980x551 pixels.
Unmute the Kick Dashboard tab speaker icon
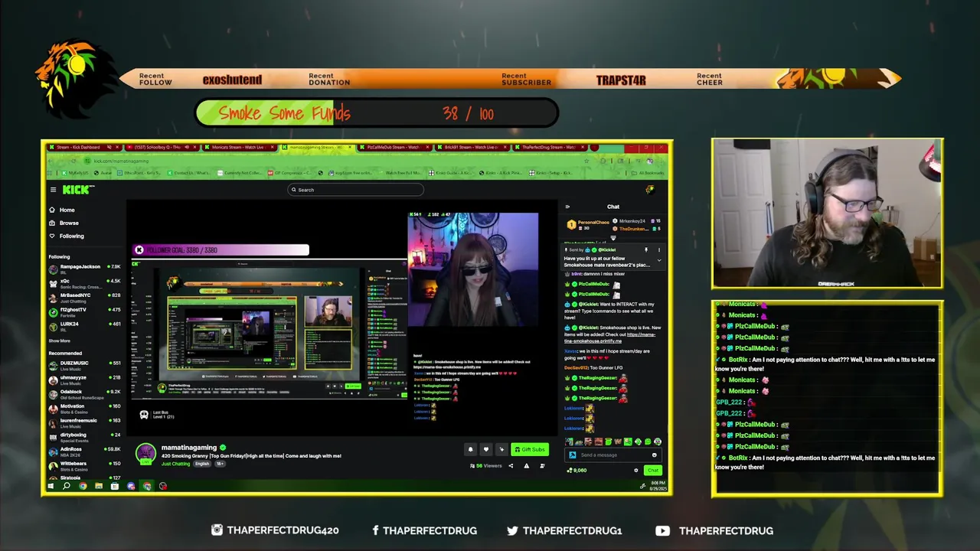(x=109, y=147)
